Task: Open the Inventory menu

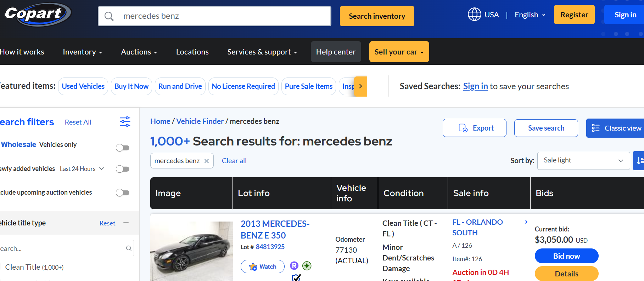Action: (x=82, y=52)
